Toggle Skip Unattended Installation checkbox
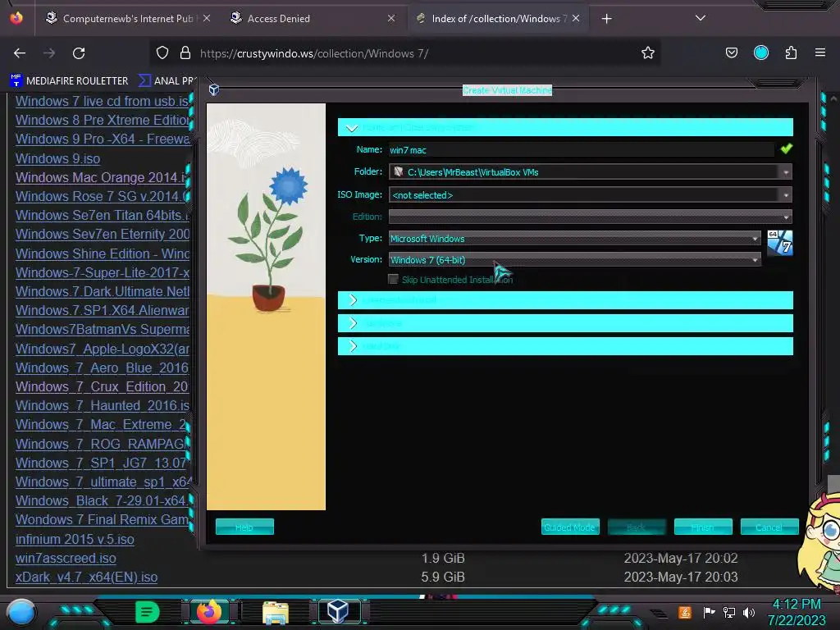Image resolution: width=840 pixels, height=630 pixels. pos(393,279)
